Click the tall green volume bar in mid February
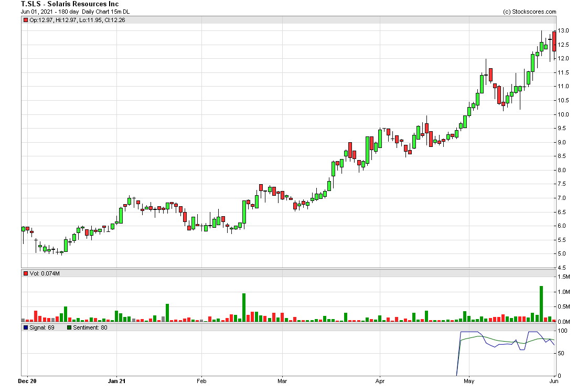Screen dimensions: 577x392 pos(244,308)
